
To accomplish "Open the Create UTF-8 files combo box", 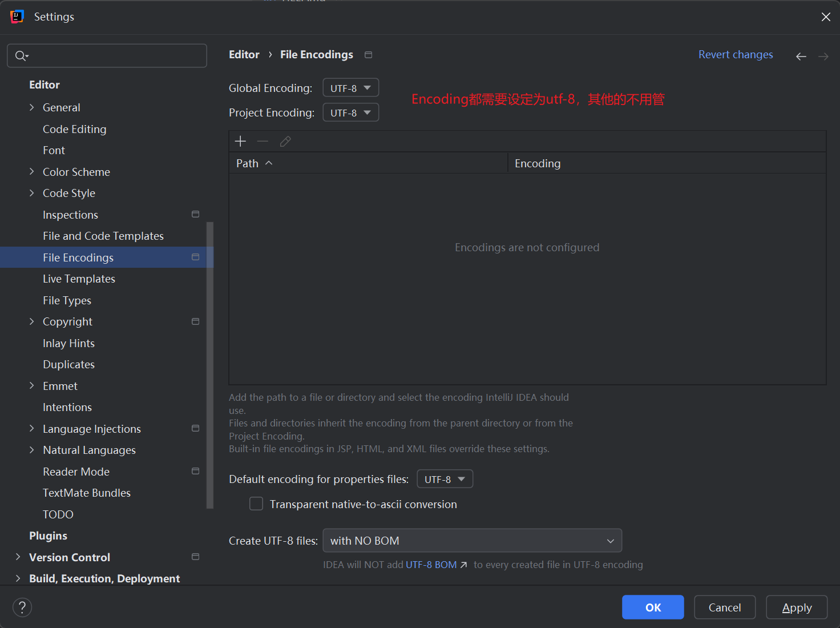I will pos(472,541).
